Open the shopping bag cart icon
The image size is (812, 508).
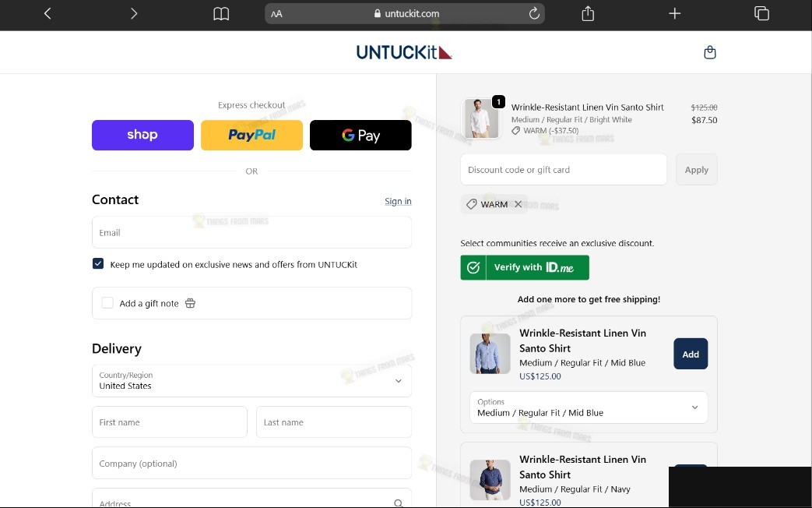[710, 52]
